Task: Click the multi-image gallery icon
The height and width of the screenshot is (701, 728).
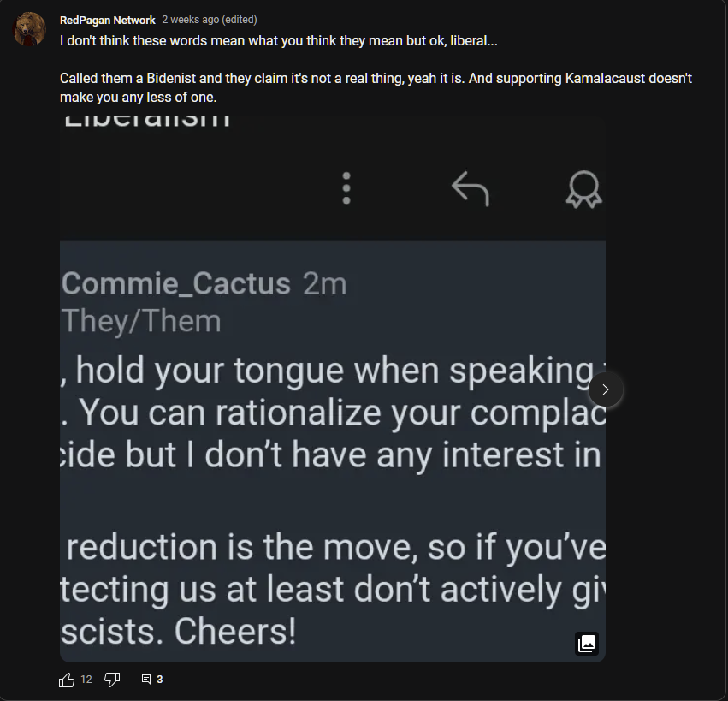Action: 587,643
